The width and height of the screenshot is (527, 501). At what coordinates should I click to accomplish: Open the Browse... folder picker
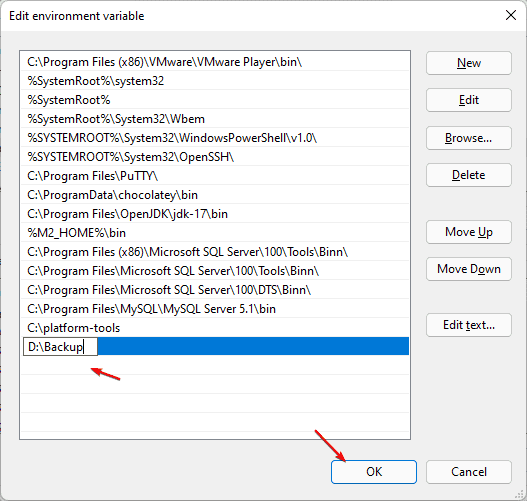(x=469, y=138)
